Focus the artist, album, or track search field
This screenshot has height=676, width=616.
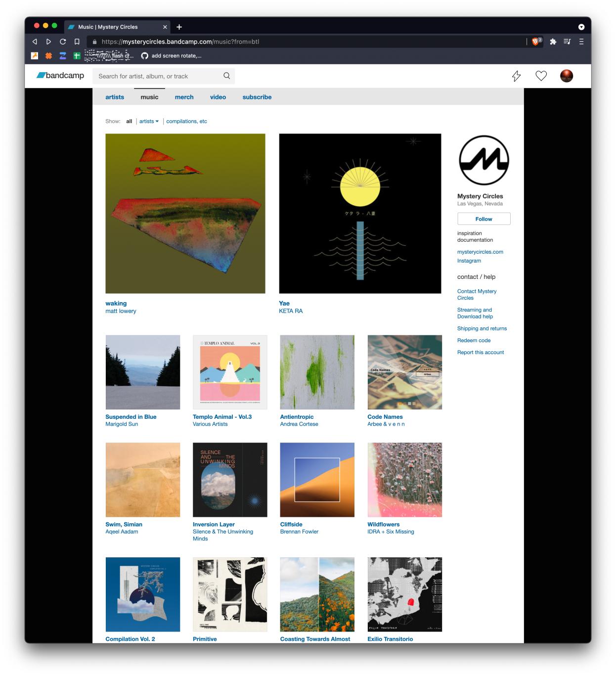[158, 76]
